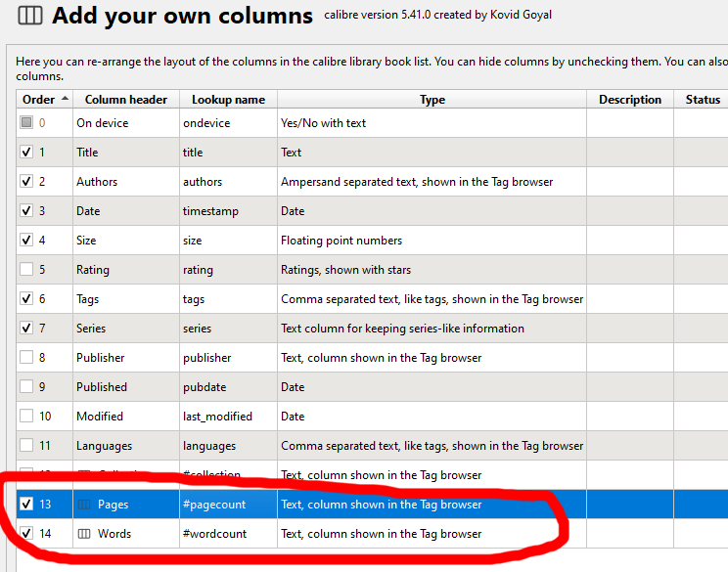Enable the Rating column checkbox
Screen dimensions: 728x572
click(x=26, y=269)
